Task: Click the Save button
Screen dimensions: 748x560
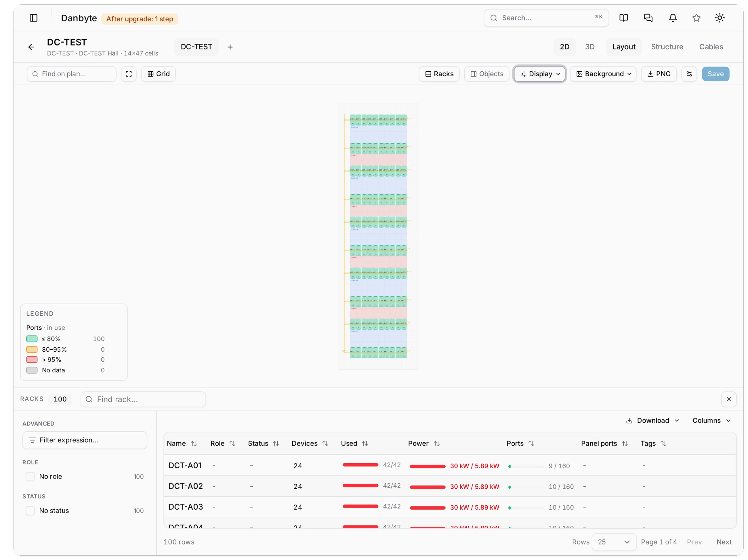Action: pos(715,74)
